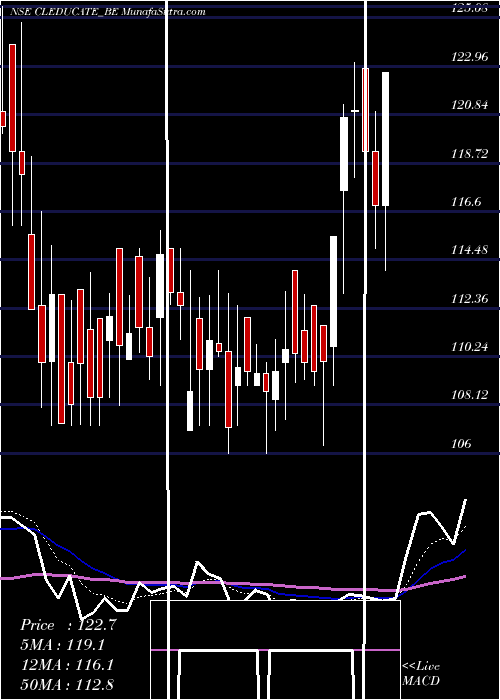Click the 116.6 price axis label
This screenshot has height=700, width=500.
(x=466, y=202)
